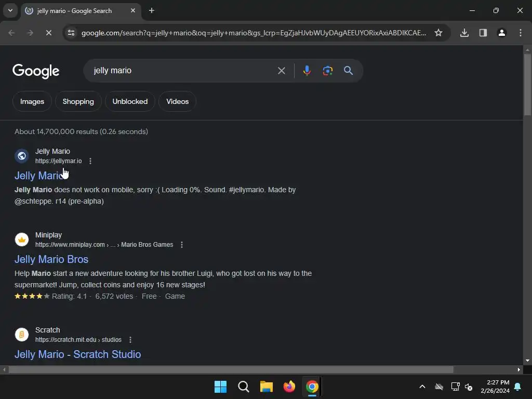Open Chrome downloads

pyautogui.click(x=464, y=33)
